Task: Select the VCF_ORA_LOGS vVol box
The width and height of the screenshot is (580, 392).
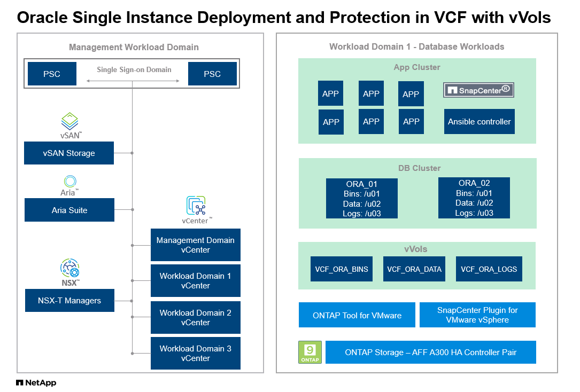Action: 489,269
